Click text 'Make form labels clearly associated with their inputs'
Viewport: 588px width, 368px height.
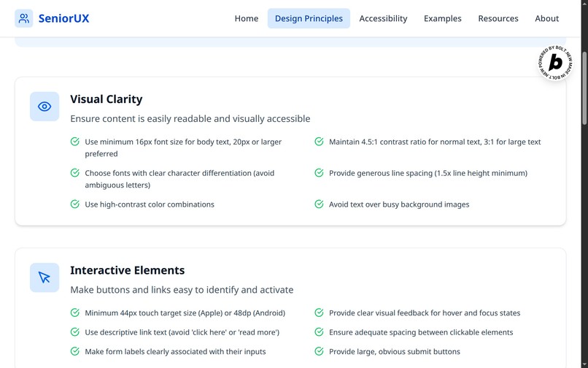(x=175, y=351)
